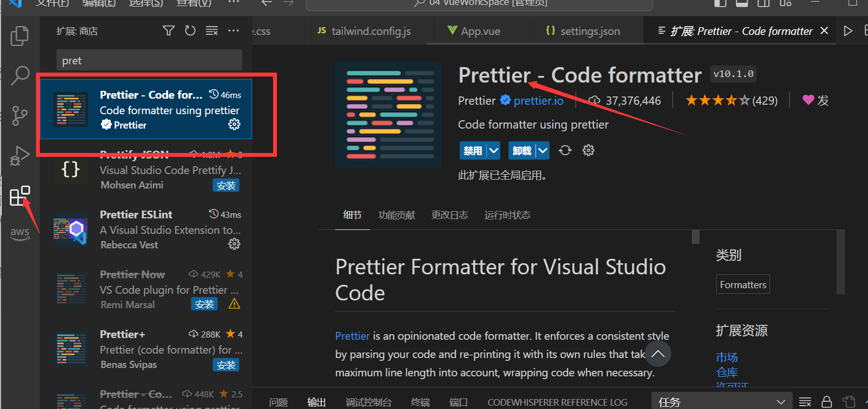Toggle the bottom panel layout icon
The image size is (868, 409).
coord(742,3)
